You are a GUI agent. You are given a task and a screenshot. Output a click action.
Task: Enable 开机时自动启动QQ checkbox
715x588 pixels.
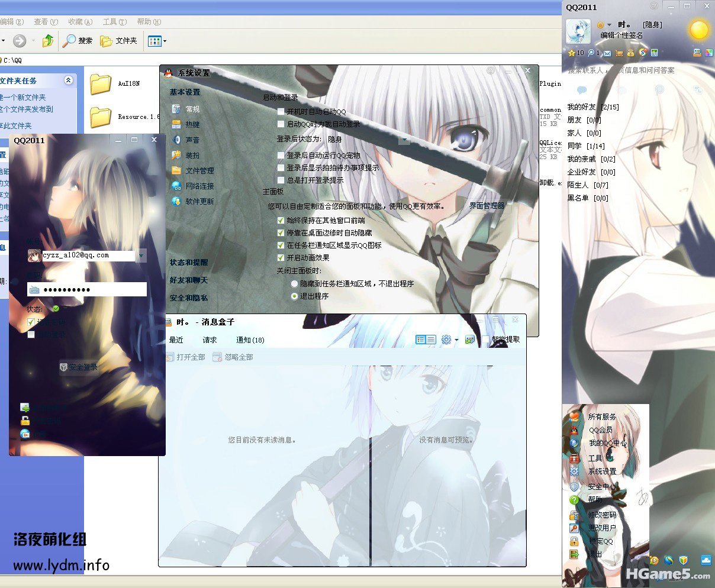click(281, 111)
